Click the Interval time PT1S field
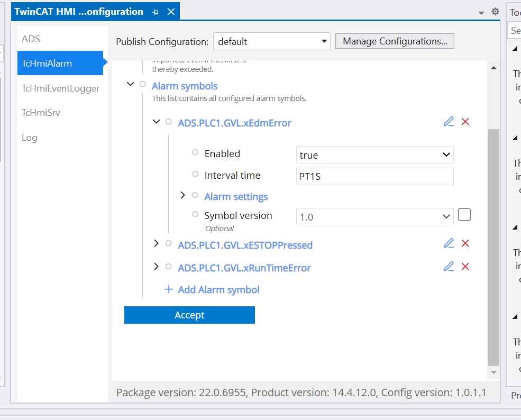Screen dimensions: 521x420 [x=375, y=177]
